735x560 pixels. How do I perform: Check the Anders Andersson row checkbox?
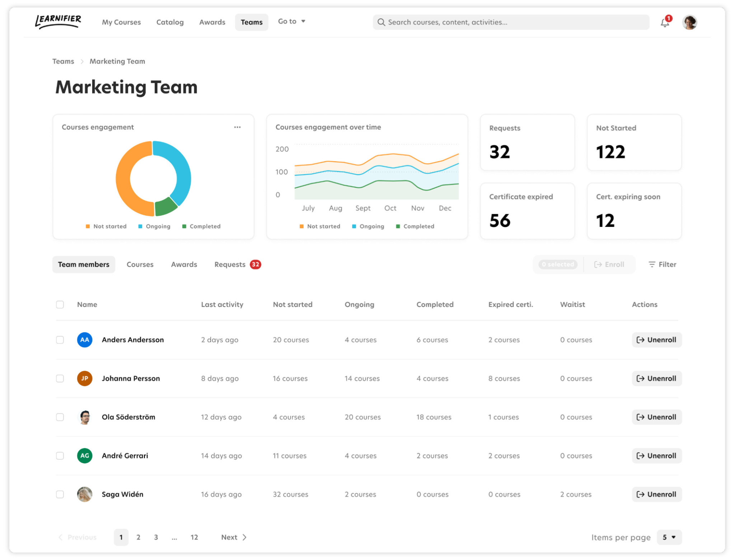tap(60, 340)
